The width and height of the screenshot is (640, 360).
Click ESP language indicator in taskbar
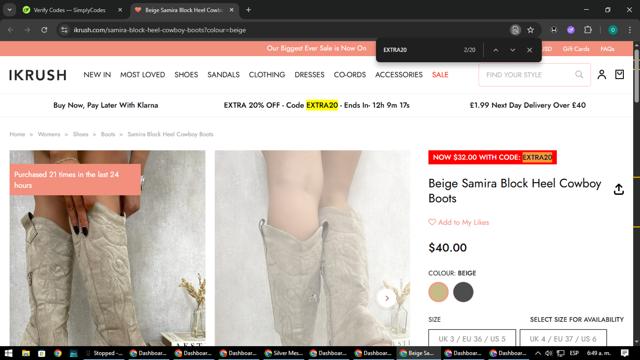tap(574, 353)
